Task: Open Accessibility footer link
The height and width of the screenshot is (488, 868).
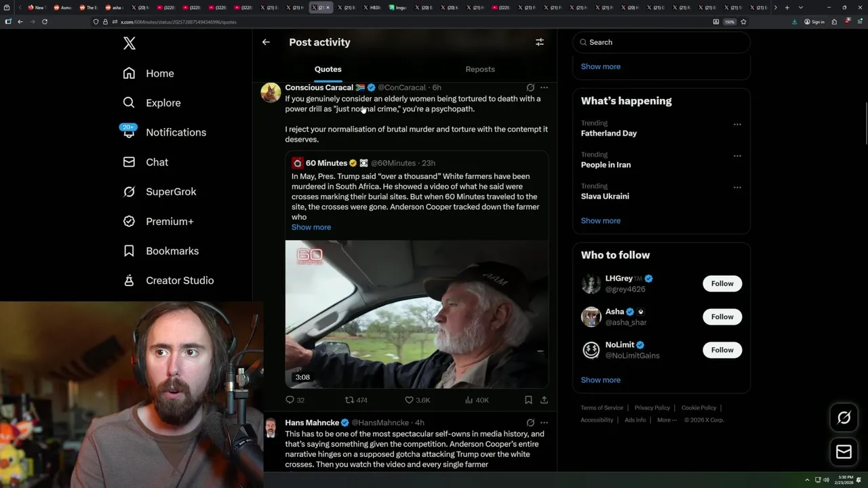Action: click(x=597, y=420)
